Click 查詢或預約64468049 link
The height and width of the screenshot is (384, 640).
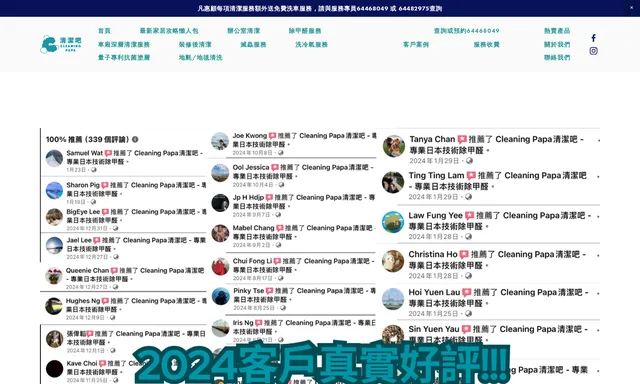(x=467, y=31)
